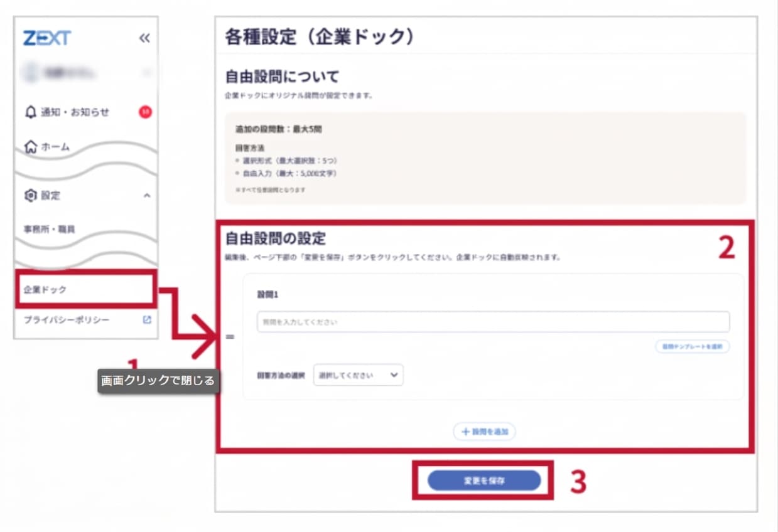This screenshot has height=532, width=778.
Task: Click the 自由設問の設定 heading
Action: (x=276, y=239)
